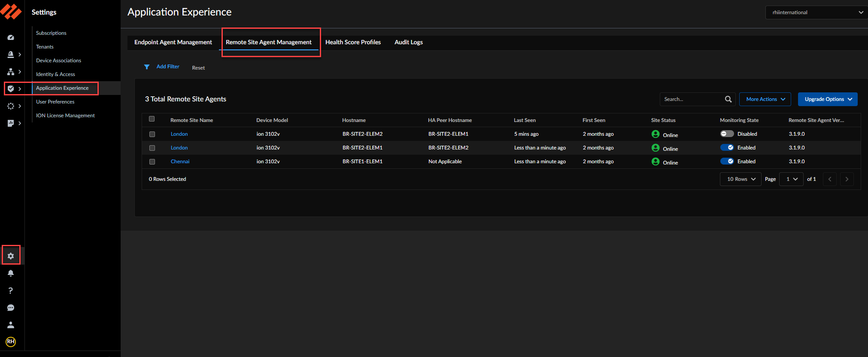
Task: Open the chat bubble feedback icon
Action: (x=11, y=308)
